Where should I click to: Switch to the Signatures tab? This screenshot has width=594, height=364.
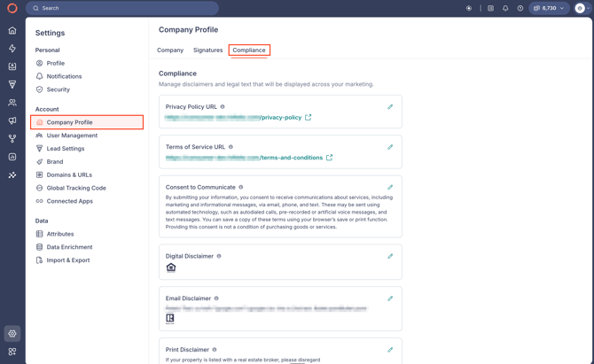(x=207, y=50)
